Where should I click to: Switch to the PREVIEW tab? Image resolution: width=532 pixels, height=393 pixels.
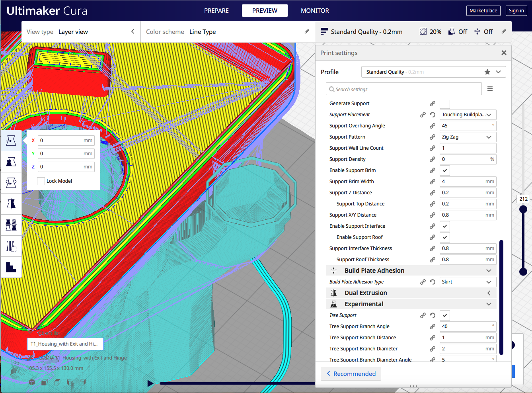pos(265,11)
